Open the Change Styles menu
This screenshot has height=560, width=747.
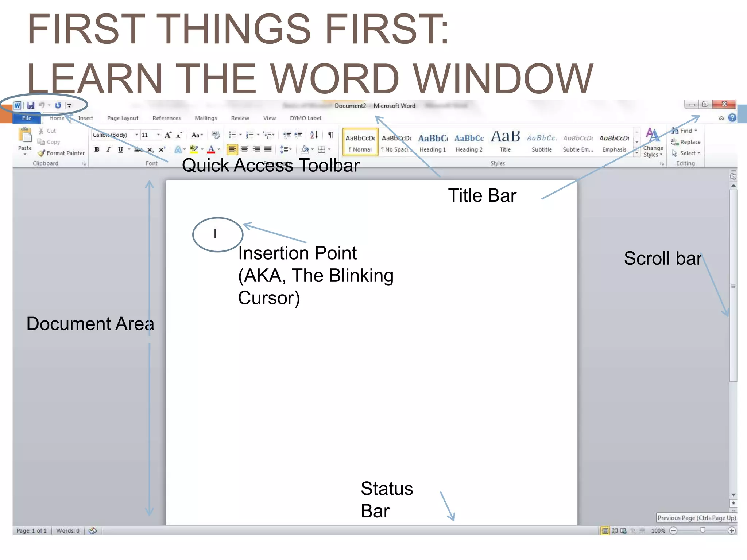[x=653, y=143]
